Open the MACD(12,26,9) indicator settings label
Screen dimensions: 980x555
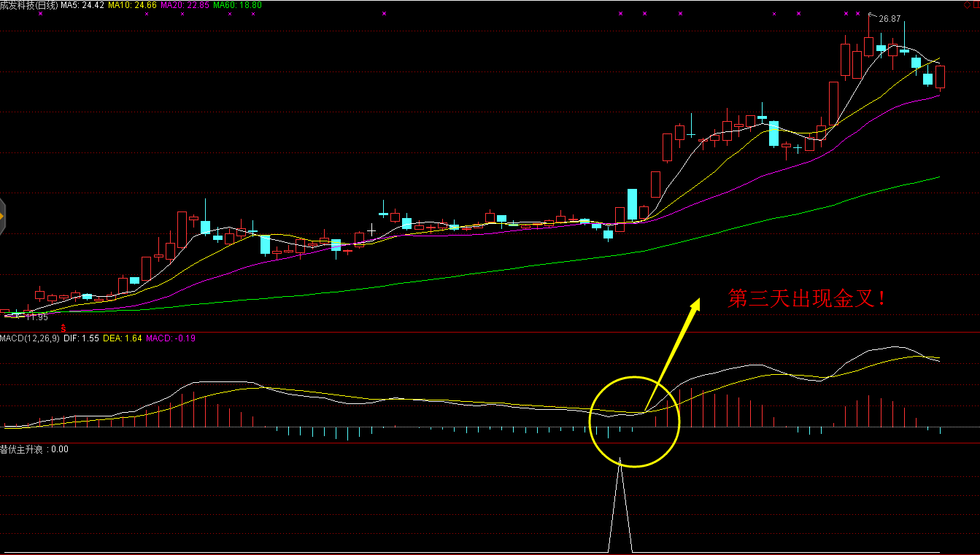pos(30,338)
